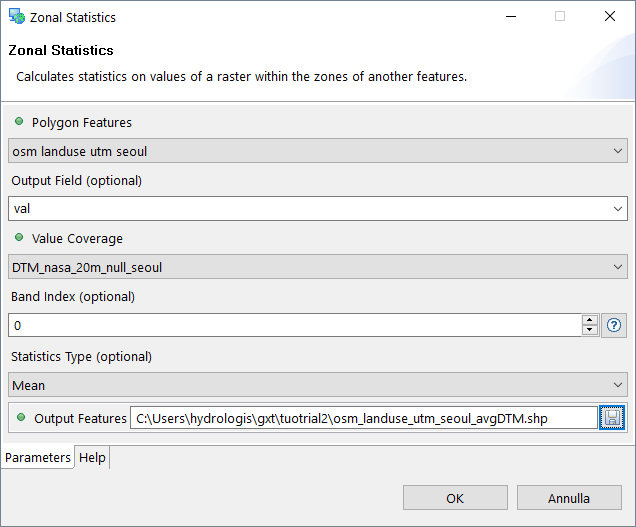Close the Zonal Statistics dialog window
This screenshot has width=636, height=527.
click(x=609, y=17)
